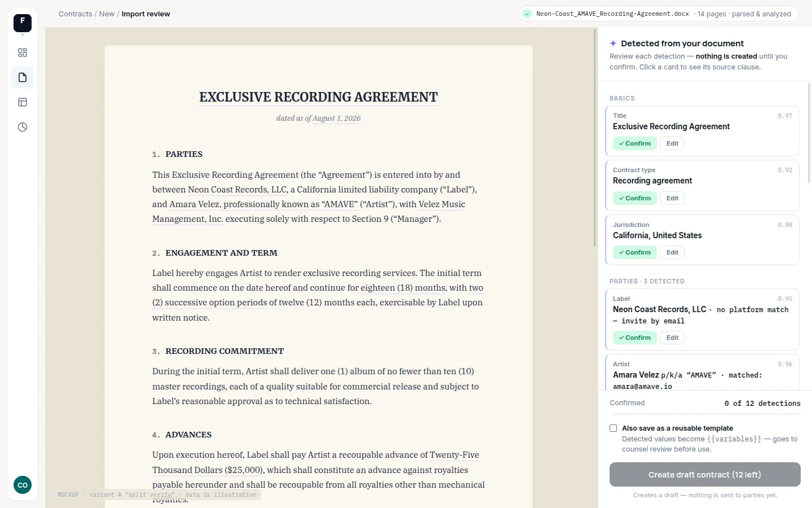Go to New breadcrumb
Image resolution: width=812 pixels, height=508 pixels.
click(107, 14)
